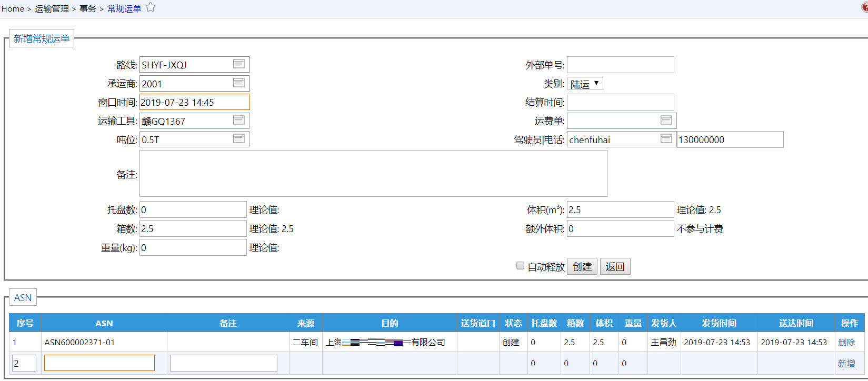
Task: Click the 序号 column header
Action: coord(25,323)
